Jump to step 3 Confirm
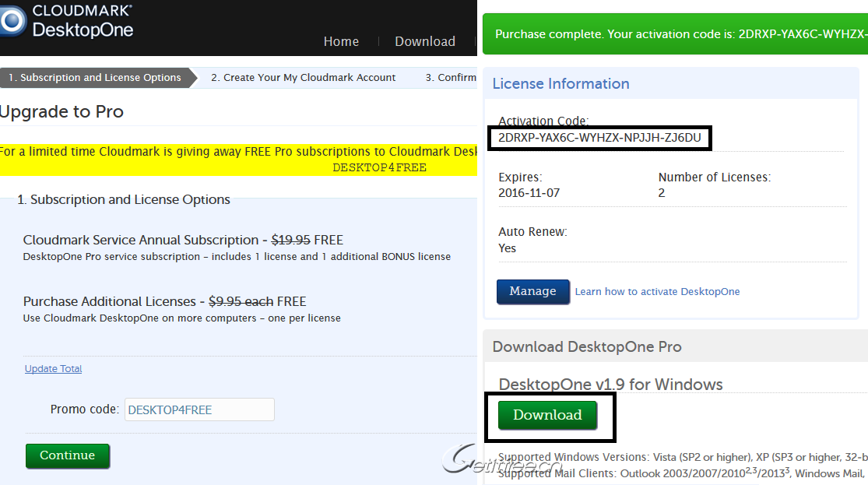The image size is (868, 485). [x=451, y=78]
